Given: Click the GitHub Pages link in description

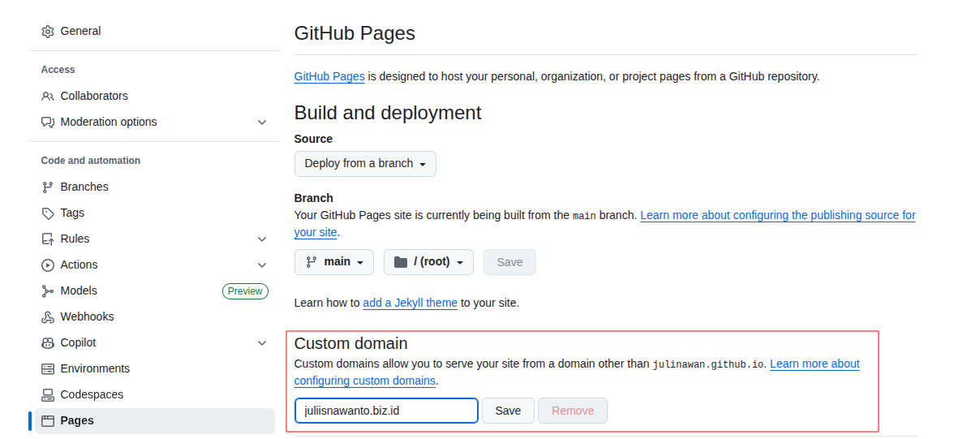Looking at the screenshot, I should [x=329, y=76].
